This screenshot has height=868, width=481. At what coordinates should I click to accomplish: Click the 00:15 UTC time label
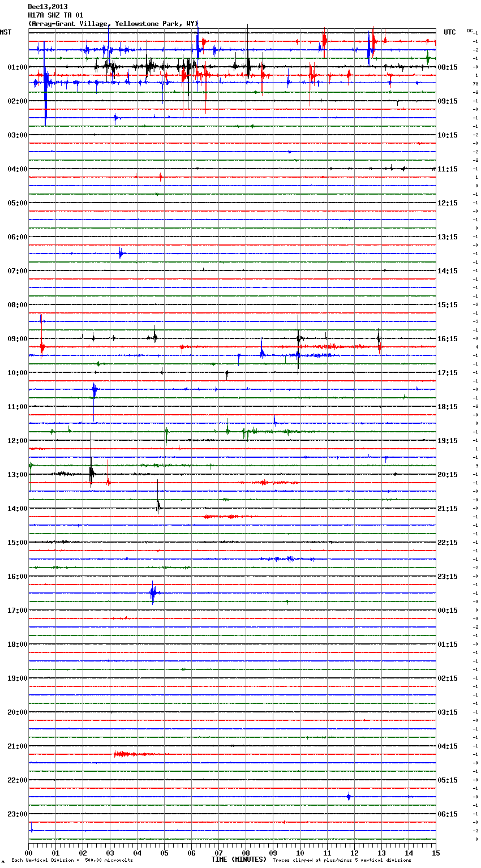448,611
